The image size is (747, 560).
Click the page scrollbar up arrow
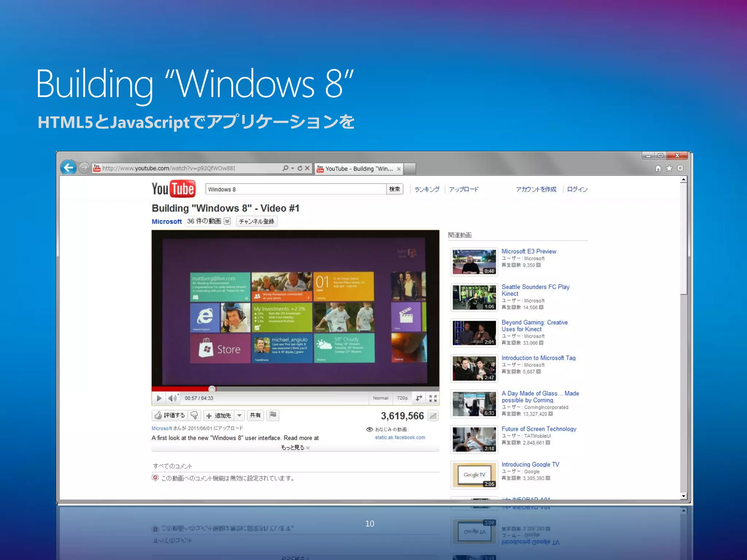684,179
